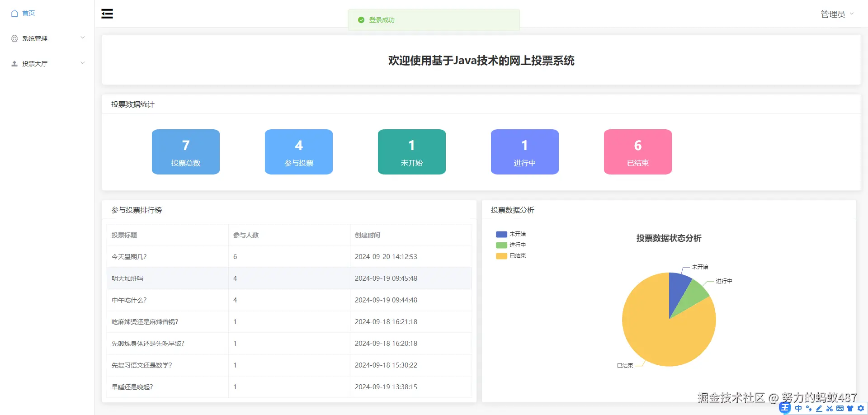The height and width of the screenshot is (415, 868).
Task: Click the date 2024-09-19 09:44:48
Action: tap(386, 300)
